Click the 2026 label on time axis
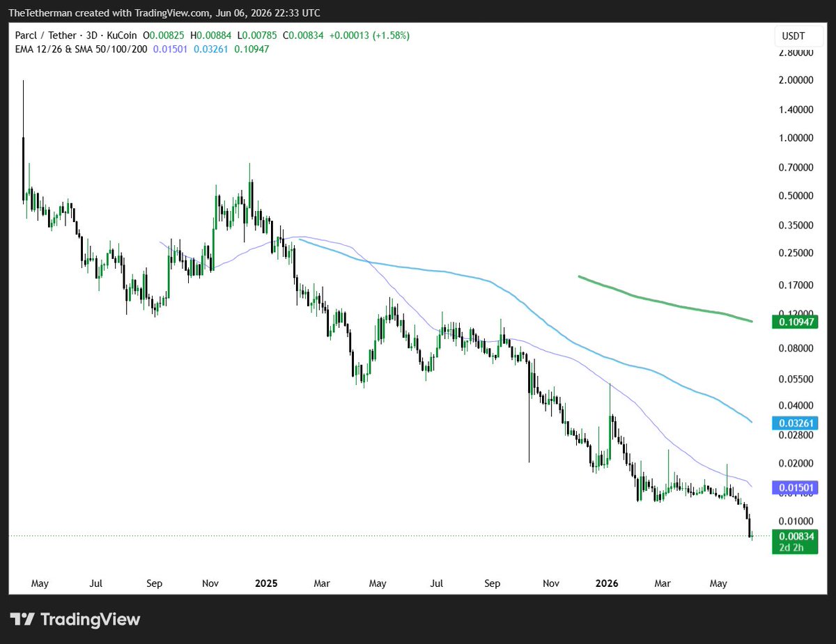The image size is (836, 644). (x=607, y=583)
